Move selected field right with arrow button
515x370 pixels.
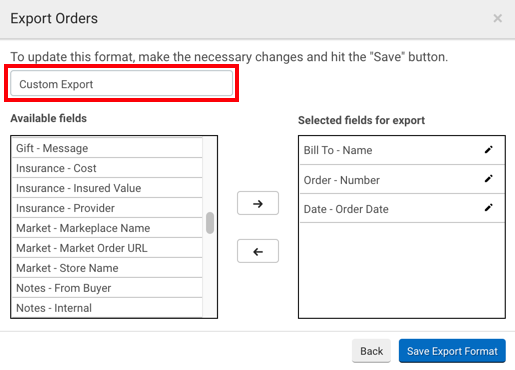point(258,203)
